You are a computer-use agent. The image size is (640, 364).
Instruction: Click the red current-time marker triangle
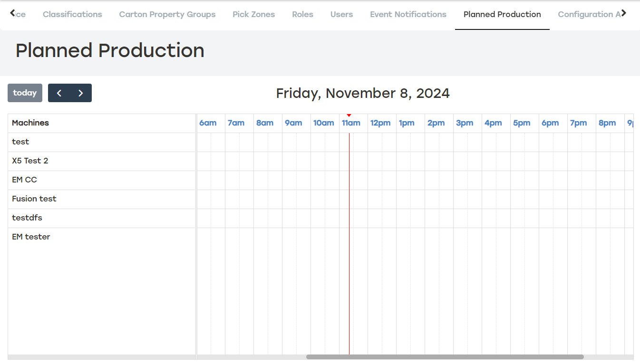pos(349,115)
